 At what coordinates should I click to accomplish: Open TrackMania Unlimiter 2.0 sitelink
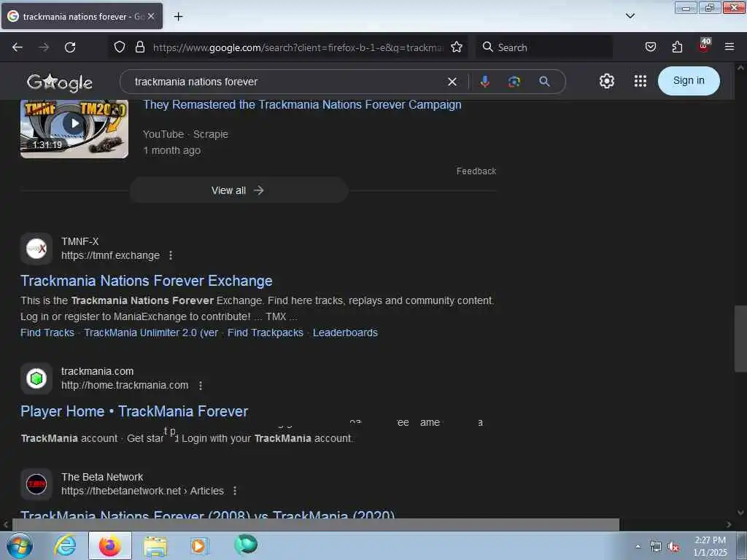tap(151, 332)
